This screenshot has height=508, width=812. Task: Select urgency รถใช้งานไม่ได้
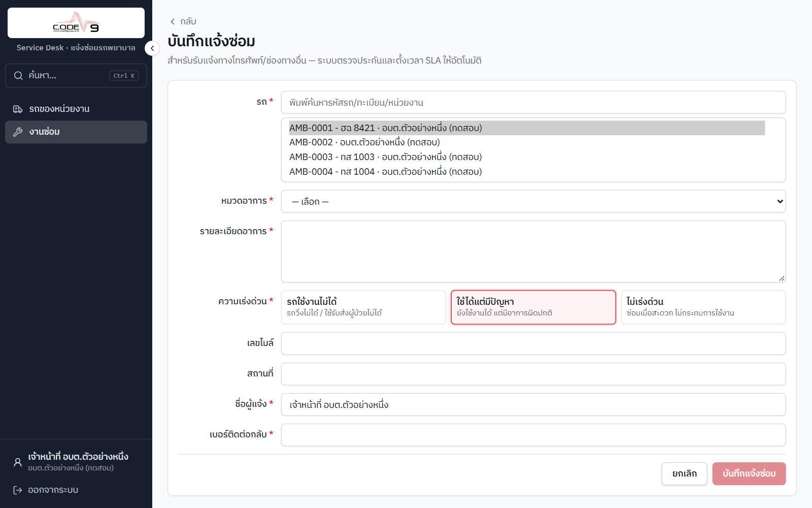pos(363,307)
